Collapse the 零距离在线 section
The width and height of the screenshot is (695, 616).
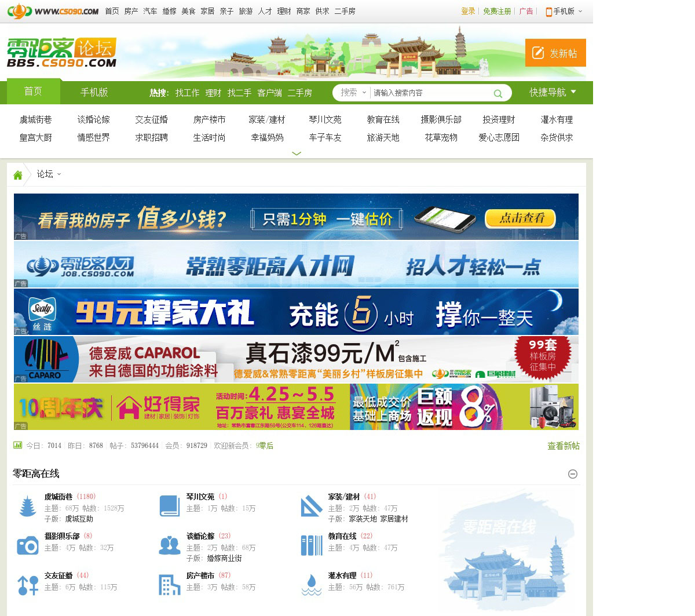(573, 474)
